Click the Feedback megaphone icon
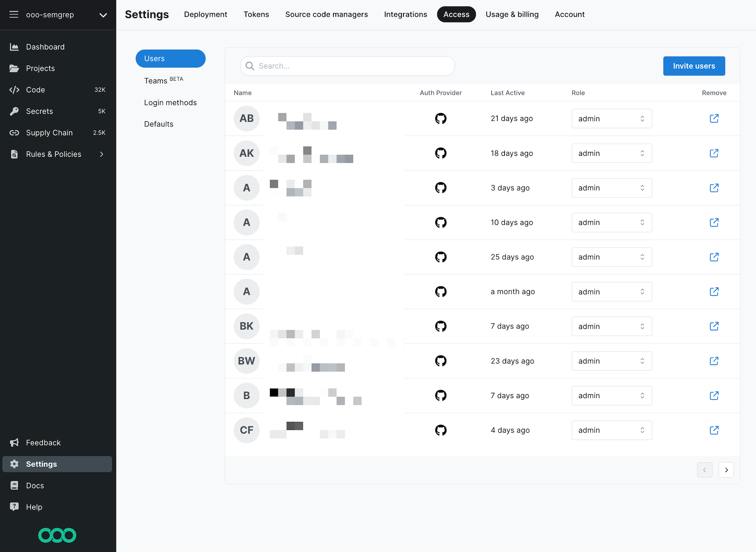This screenshot has width=756, height=552. pyautogui.click(x=14, y=443)
